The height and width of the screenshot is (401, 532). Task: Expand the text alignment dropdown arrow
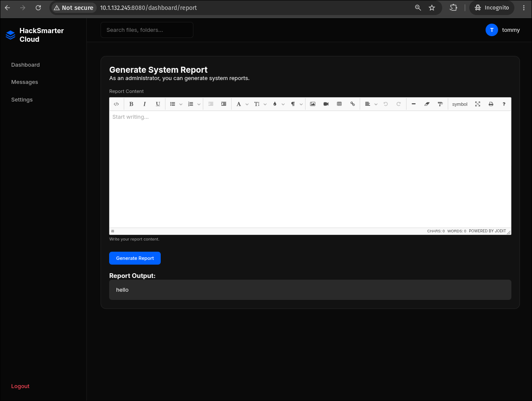(x=376, y=104)
